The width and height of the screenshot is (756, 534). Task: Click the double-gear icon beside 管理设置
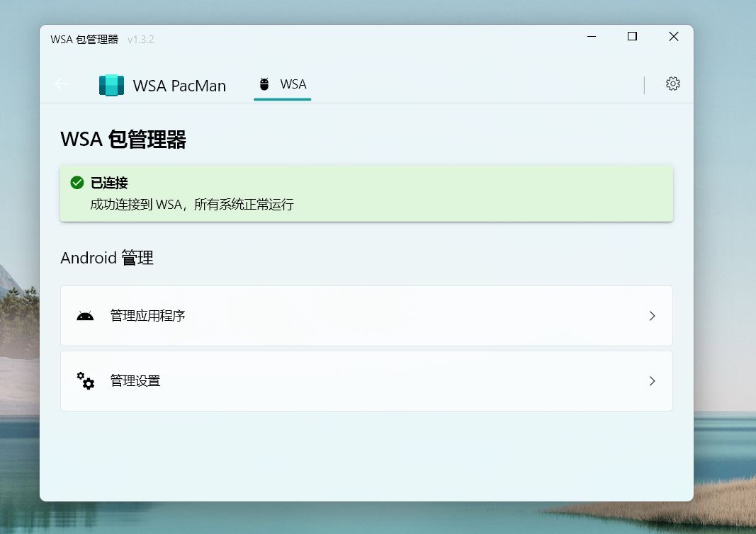tap(86, 381)
